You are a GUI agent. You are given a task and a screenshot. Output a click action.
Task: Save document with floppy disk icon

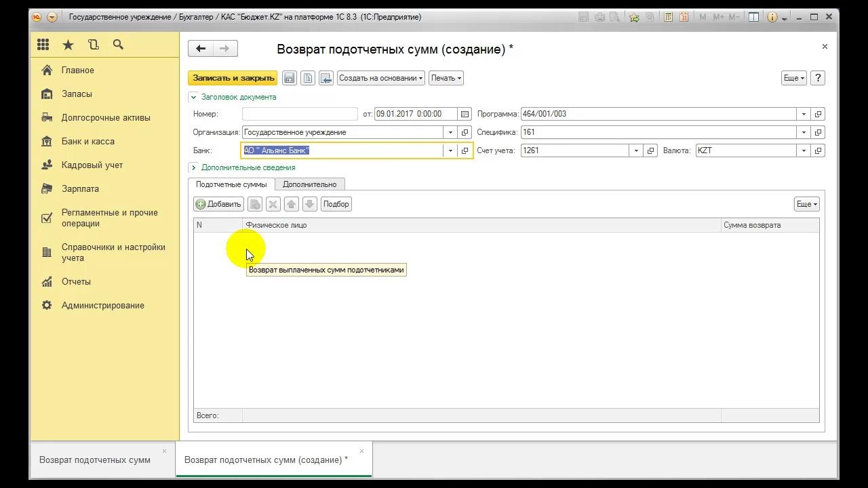pyautogui.click(x=290, y=78)
